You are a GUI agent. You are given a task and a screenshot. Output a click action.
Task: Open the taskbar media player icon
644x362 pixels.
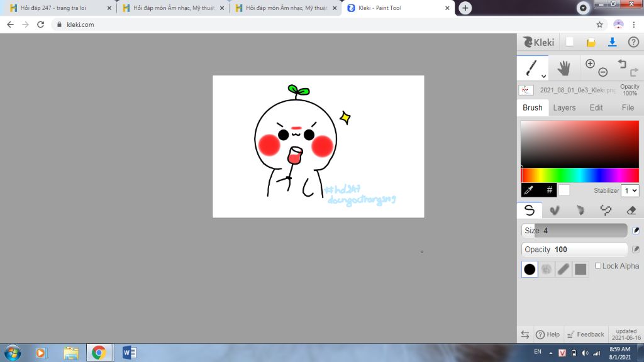click(41, 353)
